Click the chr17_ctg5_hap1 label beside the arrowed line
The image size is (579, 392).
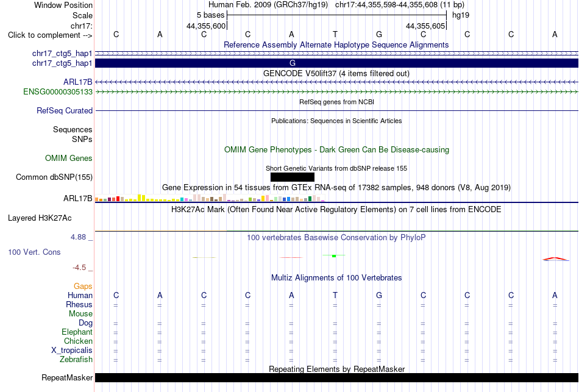pos(62,54)
